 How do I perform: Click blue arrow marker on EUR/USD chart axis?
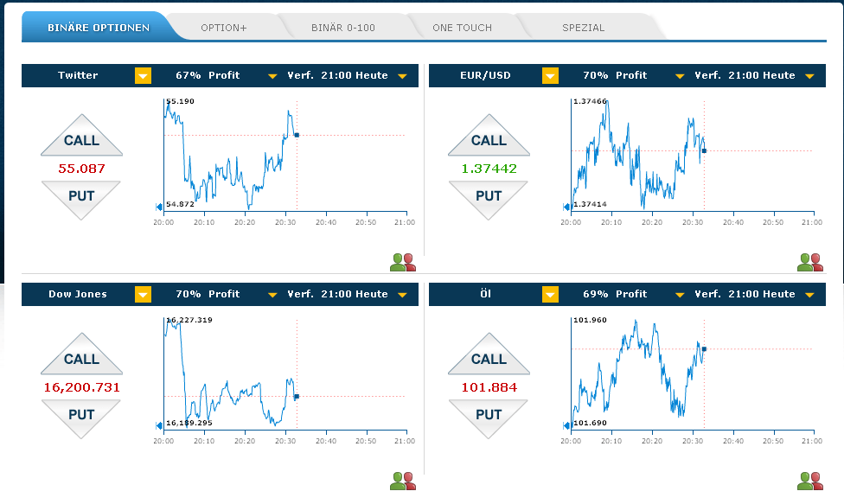tap(566, 207)
